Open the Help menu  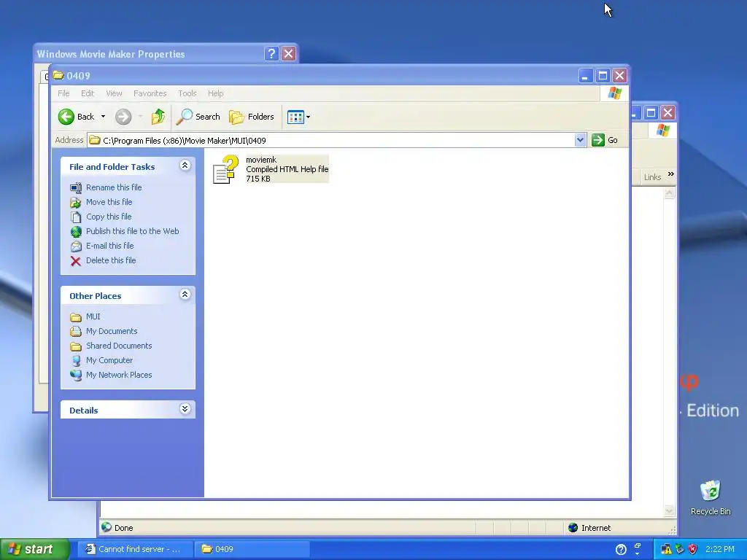215,93
